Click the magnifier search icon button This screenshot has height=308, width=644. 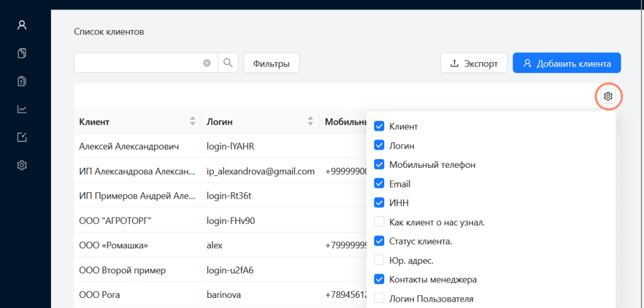point(228,63)
